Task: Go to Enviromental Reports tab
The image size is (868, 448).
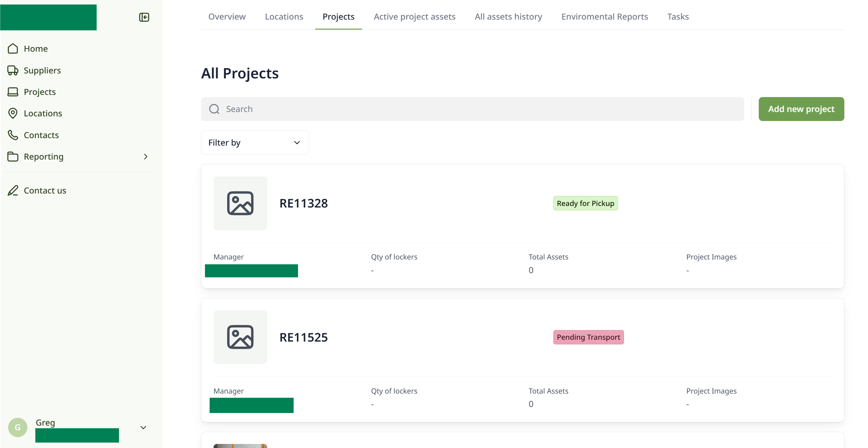Action: click(x=604, y=16)
